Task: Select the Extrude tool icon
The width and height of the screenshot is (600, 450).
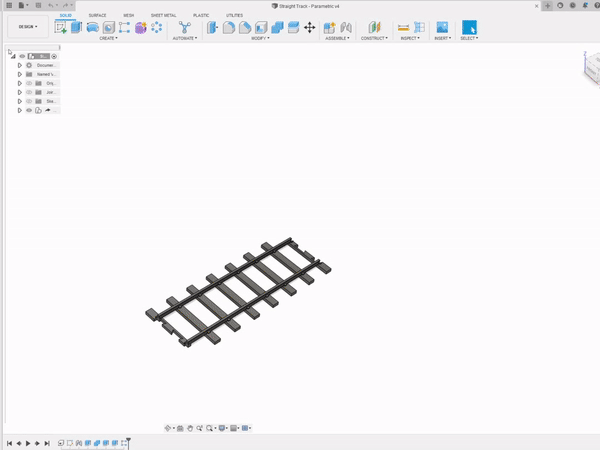Action: coord(77,28)
